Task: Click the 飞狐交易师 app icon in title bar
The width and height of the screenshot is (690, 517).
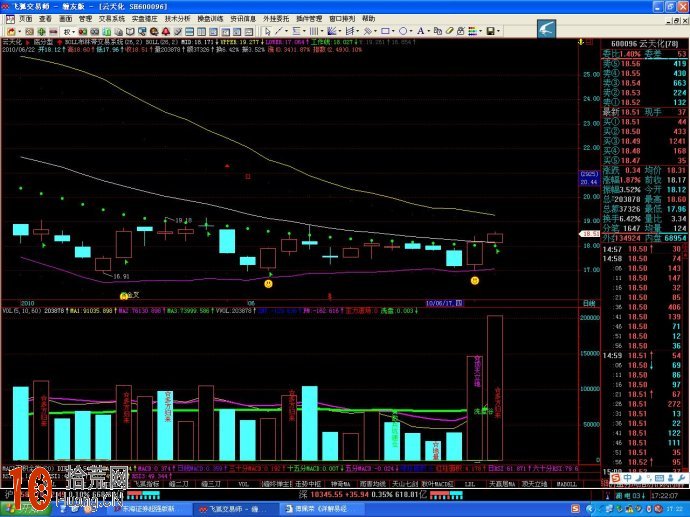Action: (6, 5)
